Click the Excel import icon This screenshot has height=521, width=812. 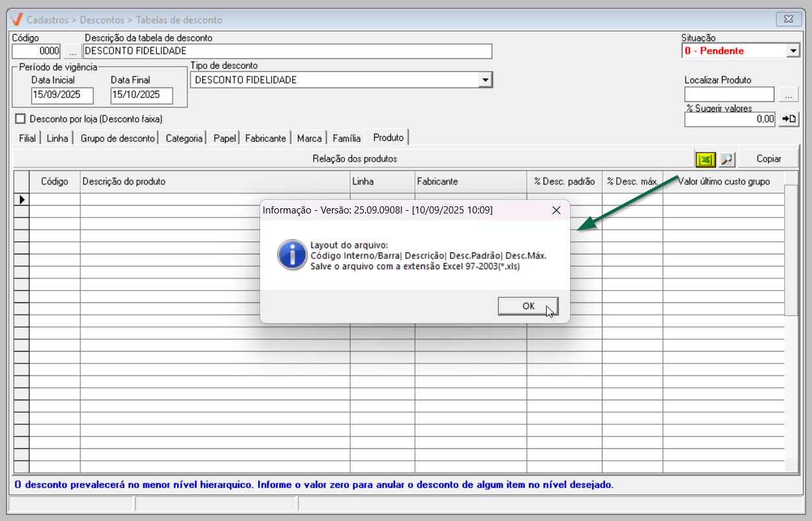(x=704, y=159)
